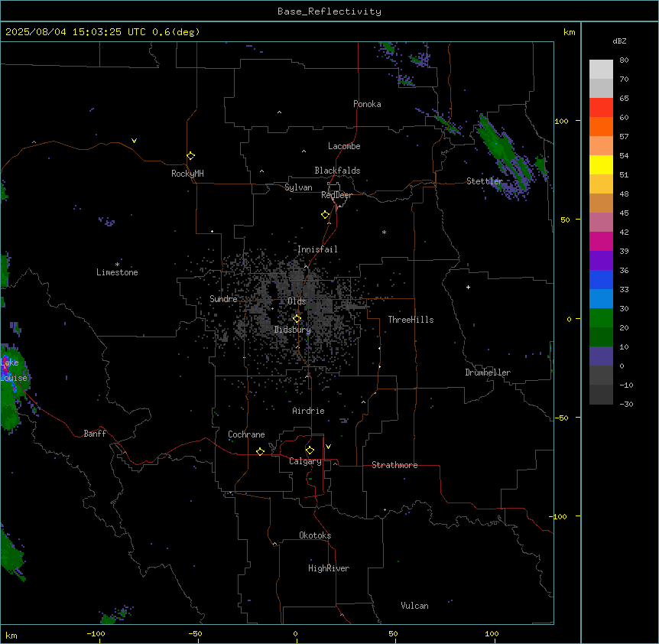The width and height of the screenshot is (659, 644).
Task: Click the Banff town label
Action: pyautogui.click(x=95, y=434)
